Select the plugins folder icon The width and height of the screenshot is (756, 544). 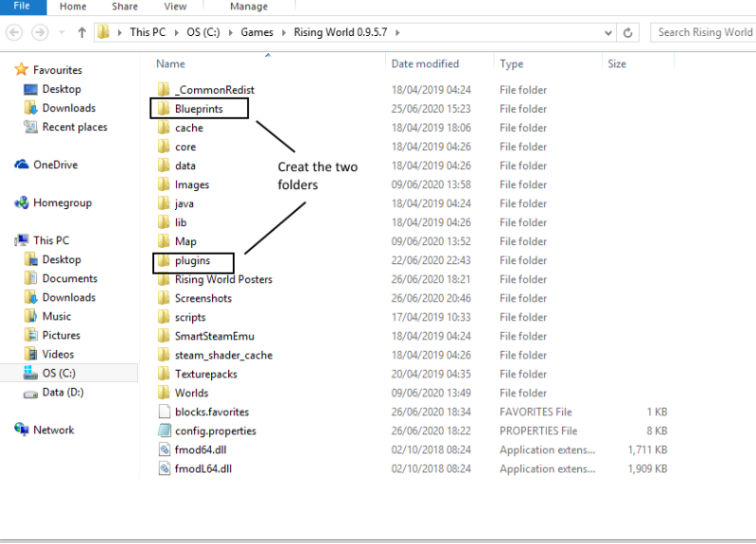tap(163, 260)
